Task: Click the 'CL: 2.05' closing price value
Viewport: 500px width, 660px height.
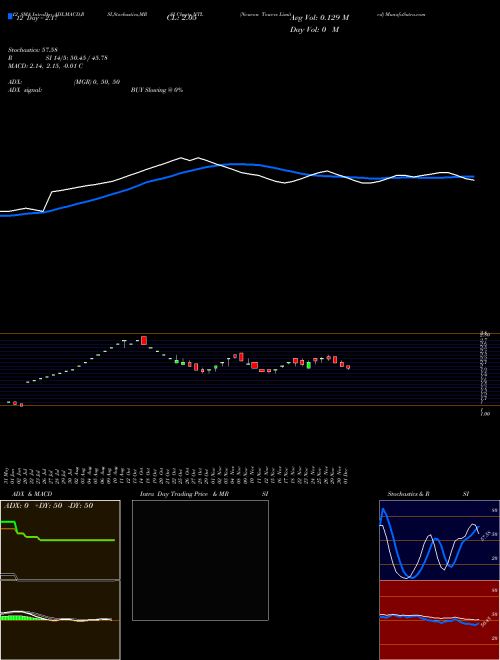Action: [181, 18]
